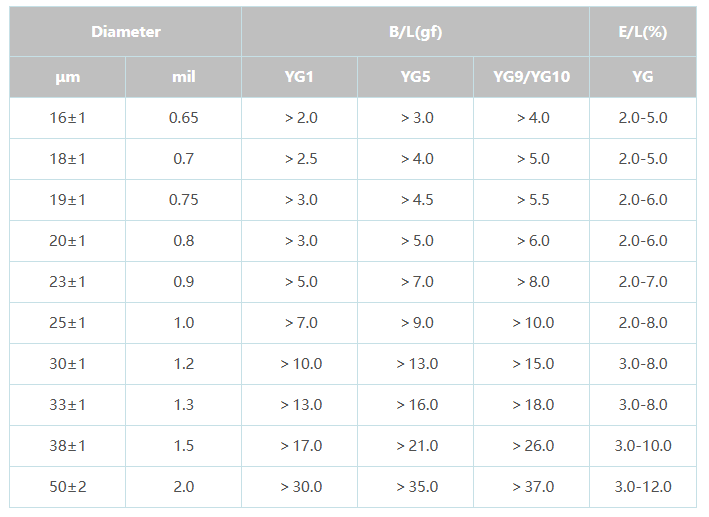The image size is (709, 517).
Task: Select the 0.75 mil cell
Action: 183,200
